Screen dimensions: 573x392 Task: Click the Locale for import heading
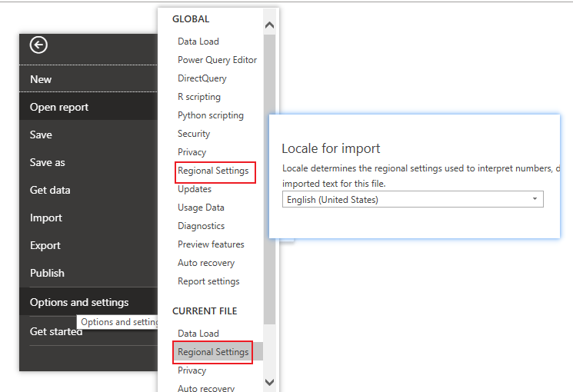coord(331,148)
